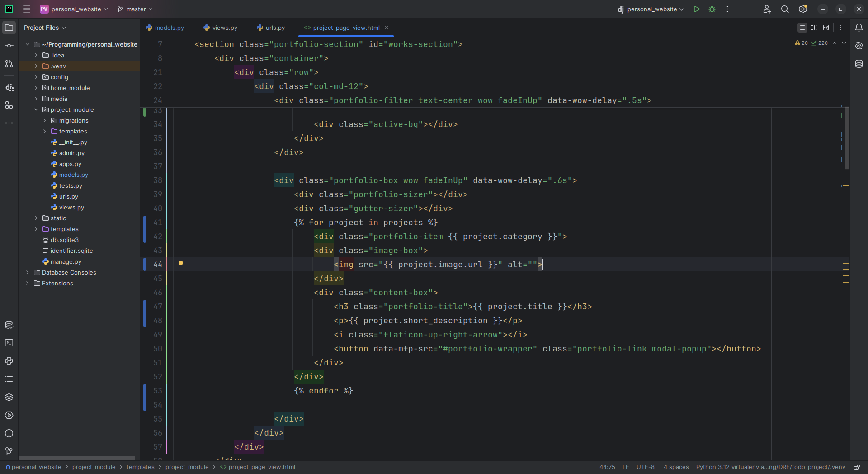Open the Python Console tool window
Image resolution: width=868 pixels, height=474 pixels.
click(x=9, y=361)
